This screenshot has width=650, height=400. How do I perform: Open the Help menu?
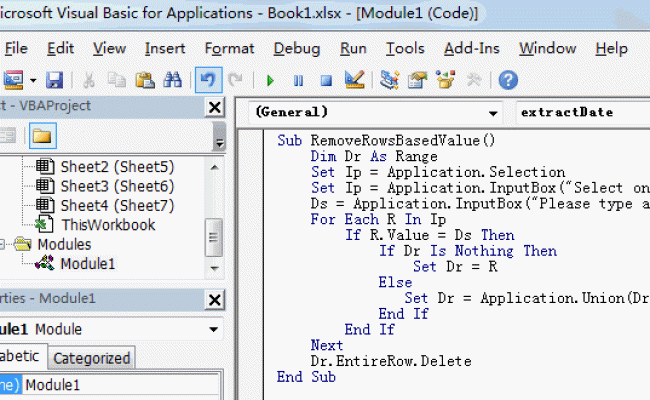611,48
